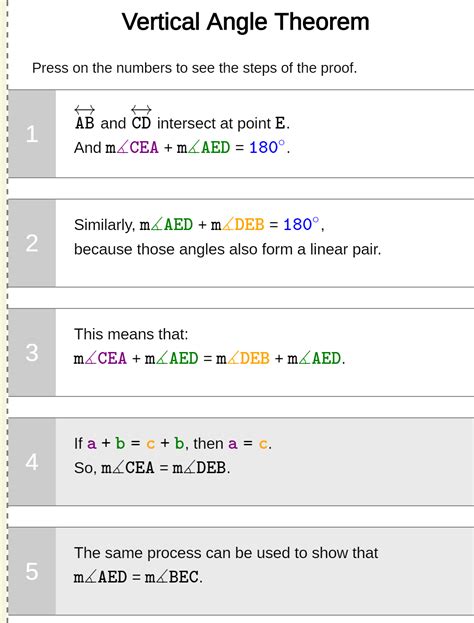Select purple m∠CEA in step 1

(x=132, y=148)
